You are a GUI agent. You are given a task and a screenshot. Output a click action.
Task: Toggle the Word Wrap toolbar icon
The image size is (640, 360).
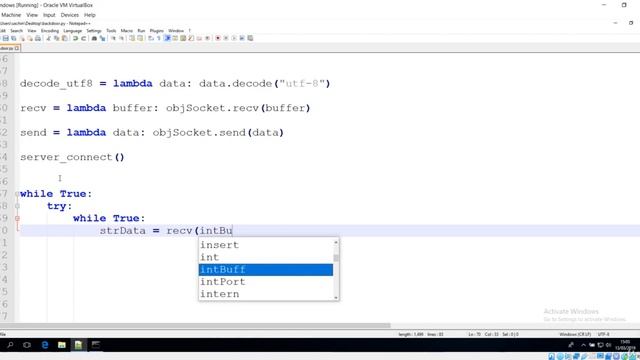pos(151,38)
